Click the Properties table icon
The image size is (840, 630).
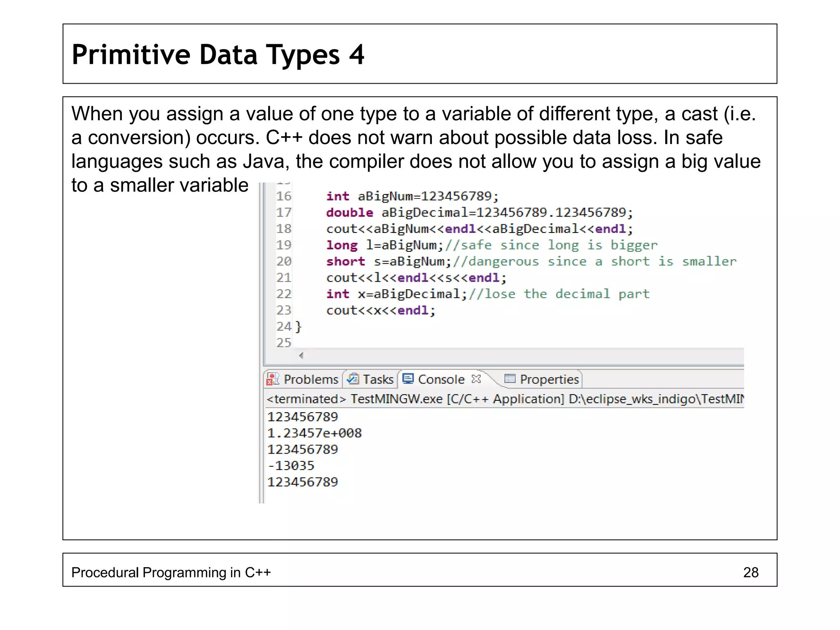click(x=509, y=379)
